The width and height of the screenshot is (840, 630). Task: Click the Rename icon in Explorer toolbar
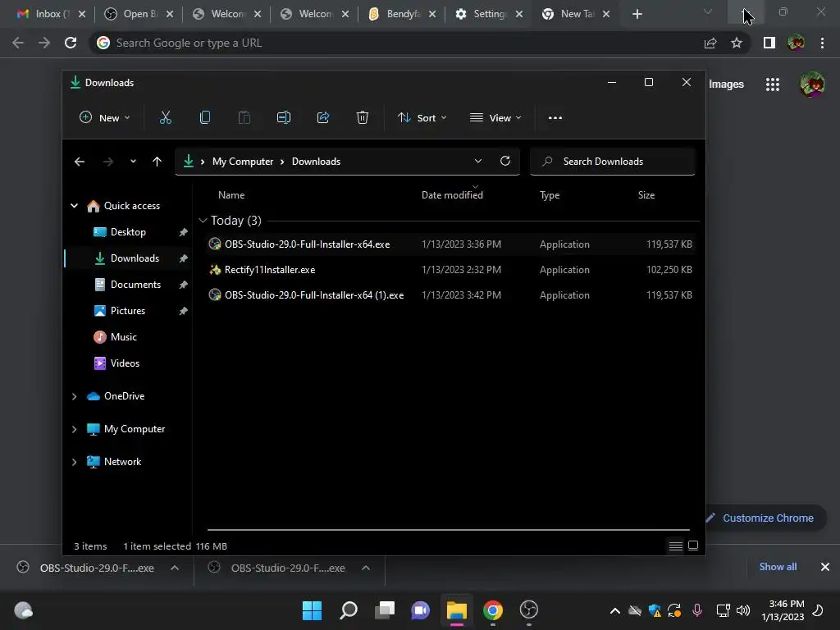(x=283, y=118)
